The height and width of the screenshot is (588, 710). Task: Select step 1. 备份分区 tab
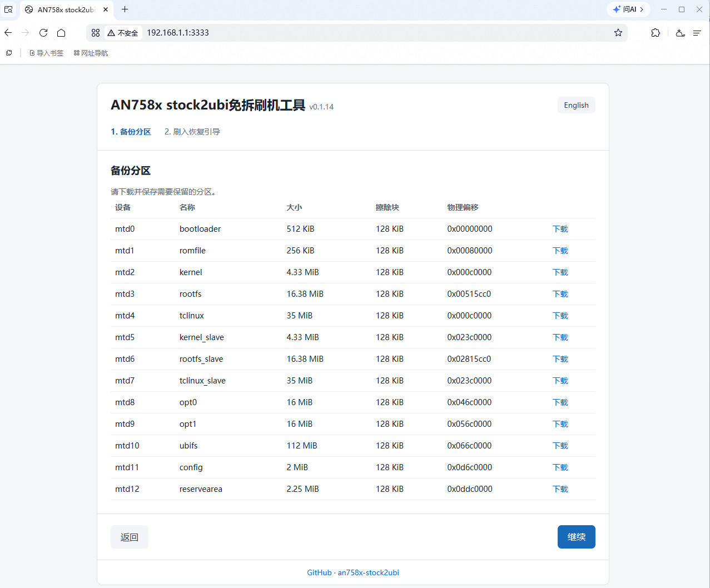pos(131,132)
